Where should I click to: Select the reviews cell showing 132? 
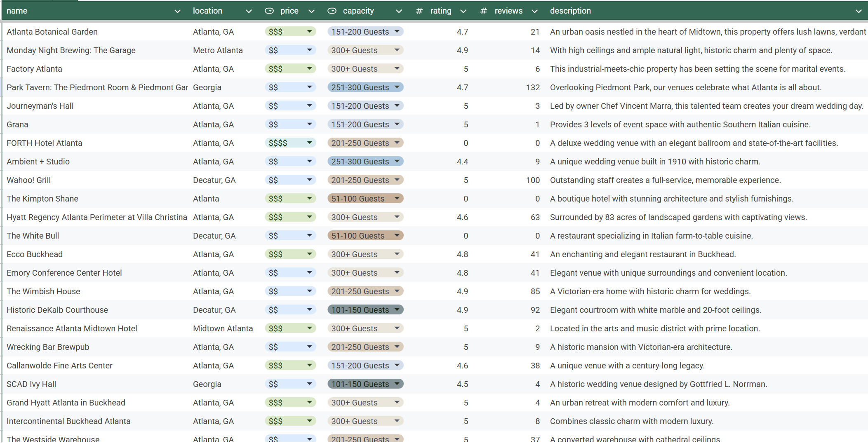point(509,87)
